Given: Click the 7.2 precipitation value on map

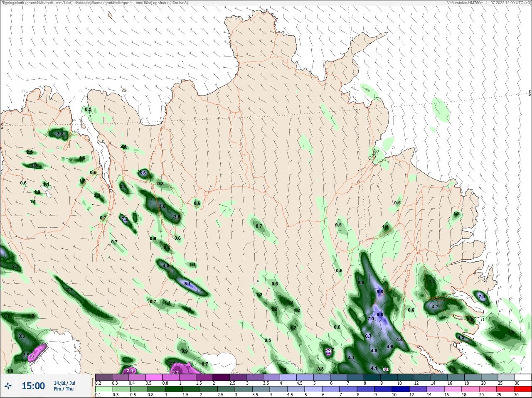Looking at the screenshot, I should click(x=124, y=219).
